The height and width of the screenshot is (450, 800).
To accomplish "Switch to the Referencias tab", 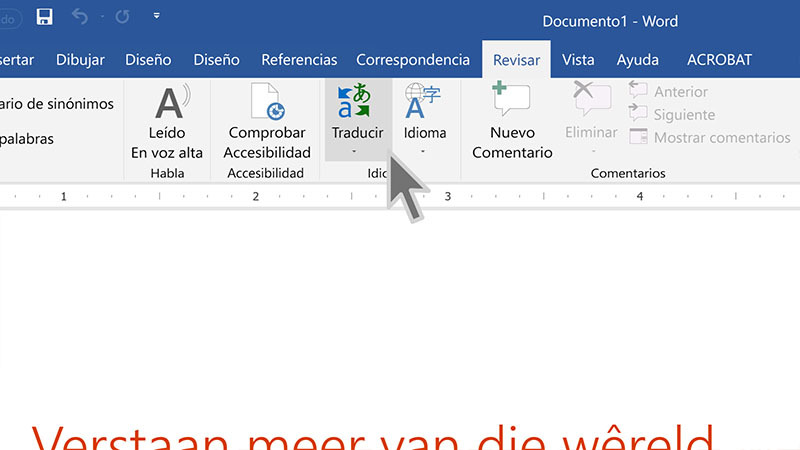I will 297,60.
